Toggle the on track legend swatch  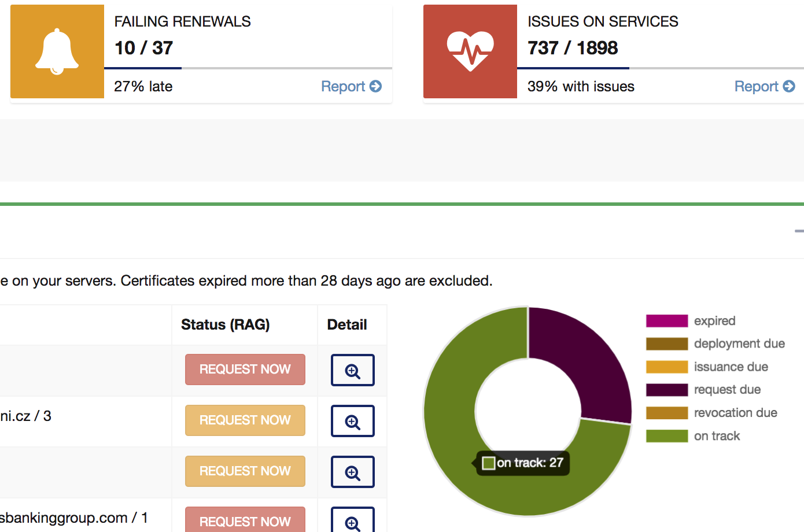(x=667, y=436)
